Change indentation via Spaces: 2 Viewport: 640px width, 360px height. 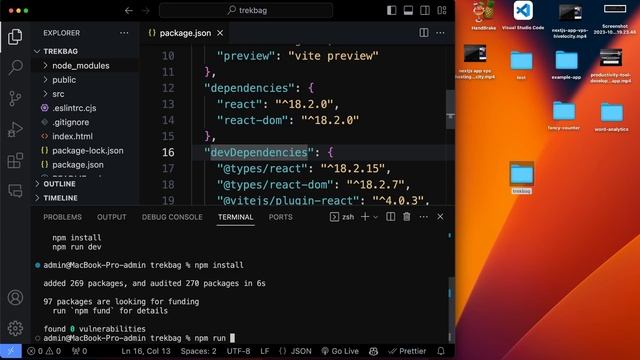[x=198, y=351]
